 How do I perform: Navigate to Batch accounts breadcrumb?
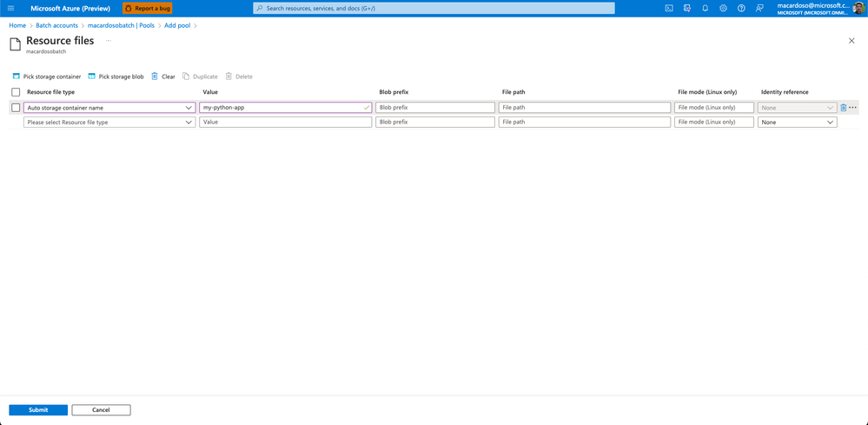tap(57, 25)
